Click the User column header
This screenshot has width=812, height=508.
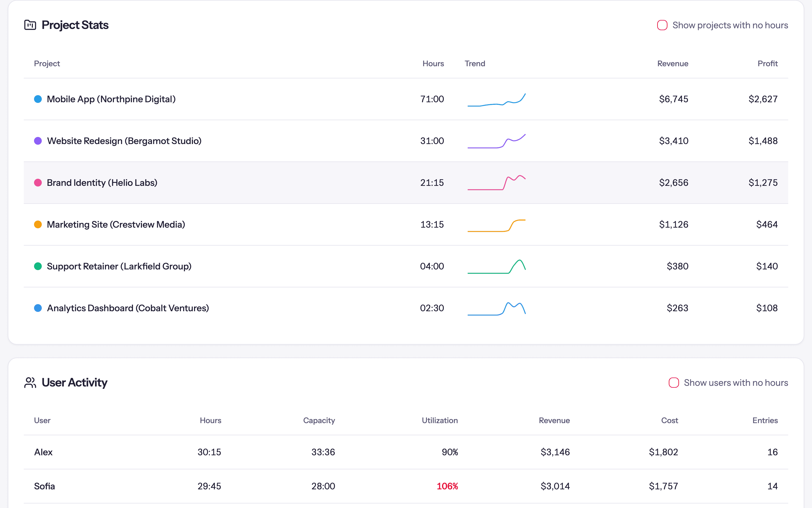pos(42,420)
